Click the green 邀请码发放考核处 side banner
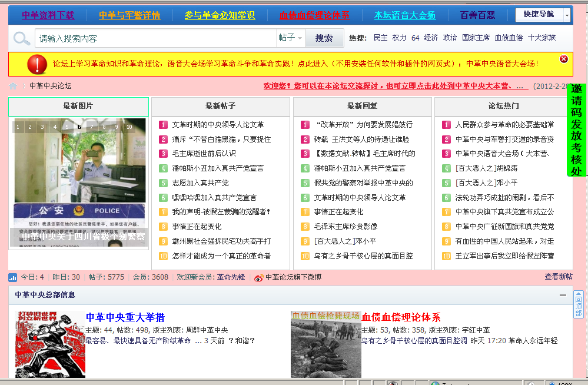This screenshot has width=588, height=385. point(576,130)
